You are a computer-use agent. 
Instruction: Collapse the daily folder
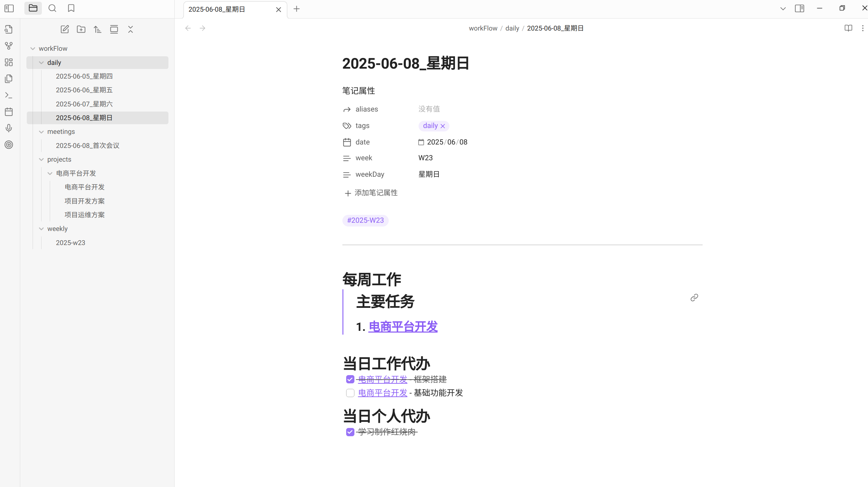click(42, 62)
